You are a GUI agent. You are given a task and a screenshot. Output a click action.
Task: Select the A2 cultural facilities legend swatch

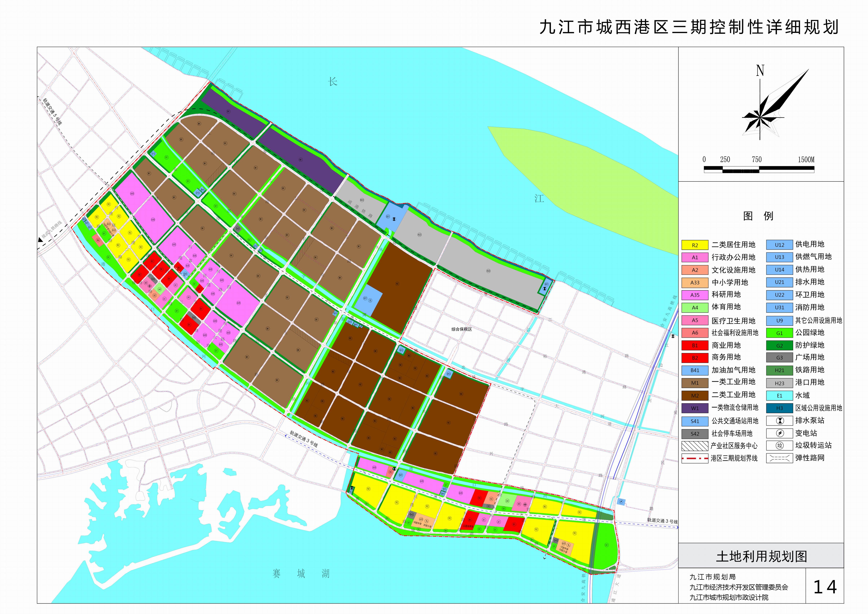[695, 270]
